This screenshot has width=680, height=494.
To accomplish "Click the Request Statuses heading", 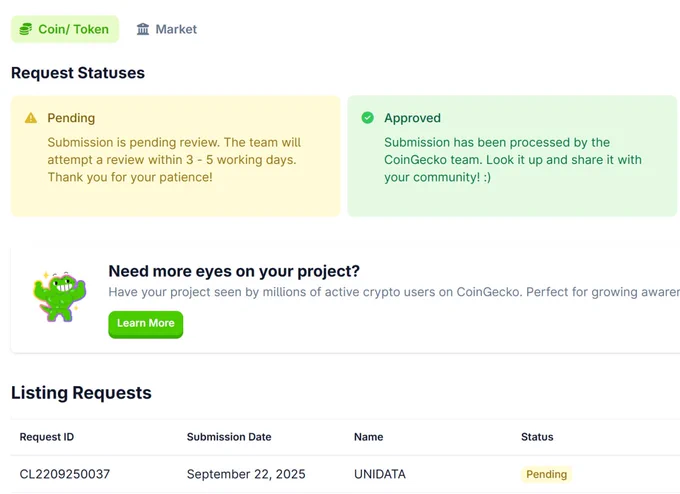I will coord(78,72).
